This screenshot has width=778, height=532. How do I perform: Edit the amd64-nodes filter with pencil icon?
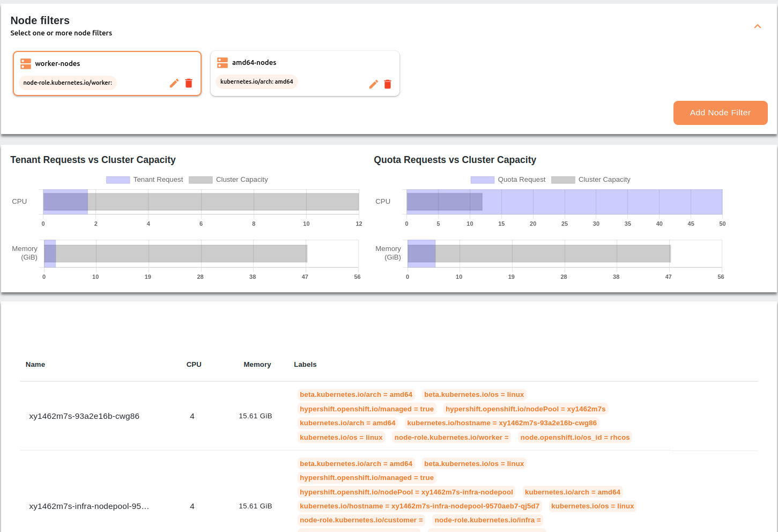pos(373,84)
